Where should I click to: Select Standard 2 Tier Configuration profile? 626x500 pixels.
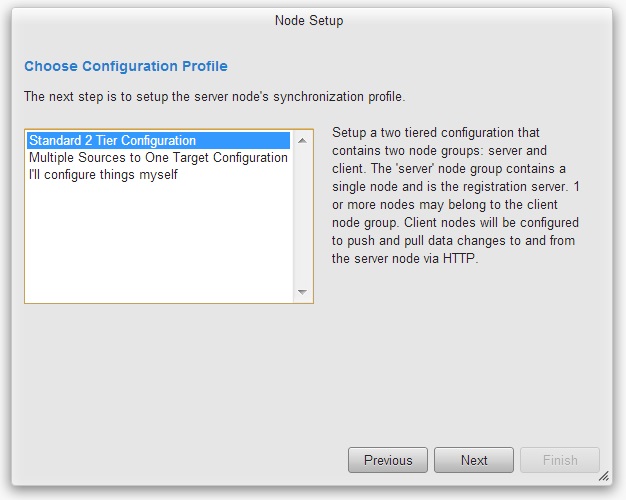[x=158, y=141]
